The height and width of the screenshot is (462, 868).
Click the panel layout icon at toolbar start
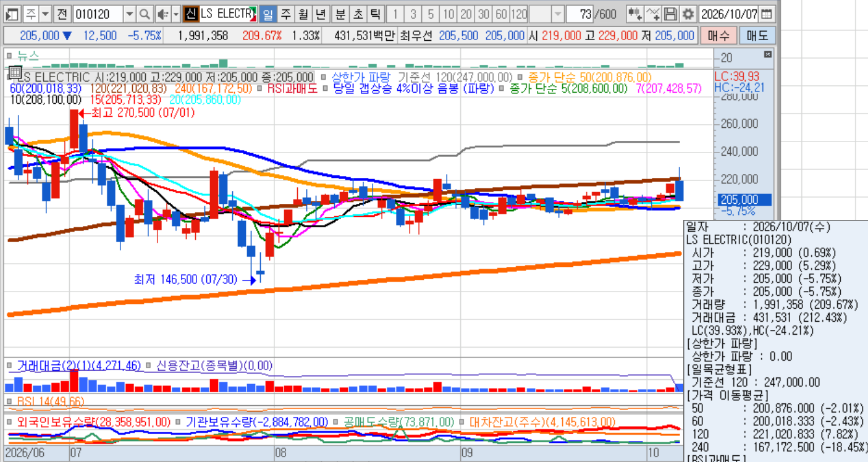pyautogui.click(x=13, y=14)
